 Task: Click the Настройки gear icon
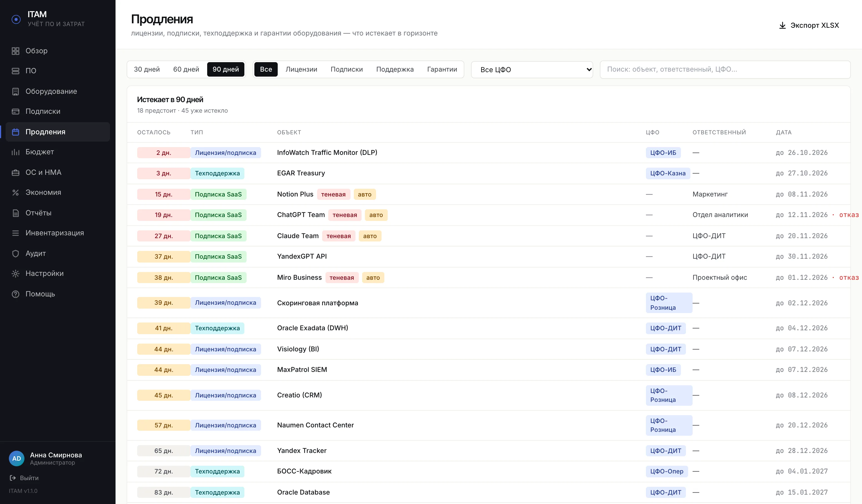click(15, 274)
